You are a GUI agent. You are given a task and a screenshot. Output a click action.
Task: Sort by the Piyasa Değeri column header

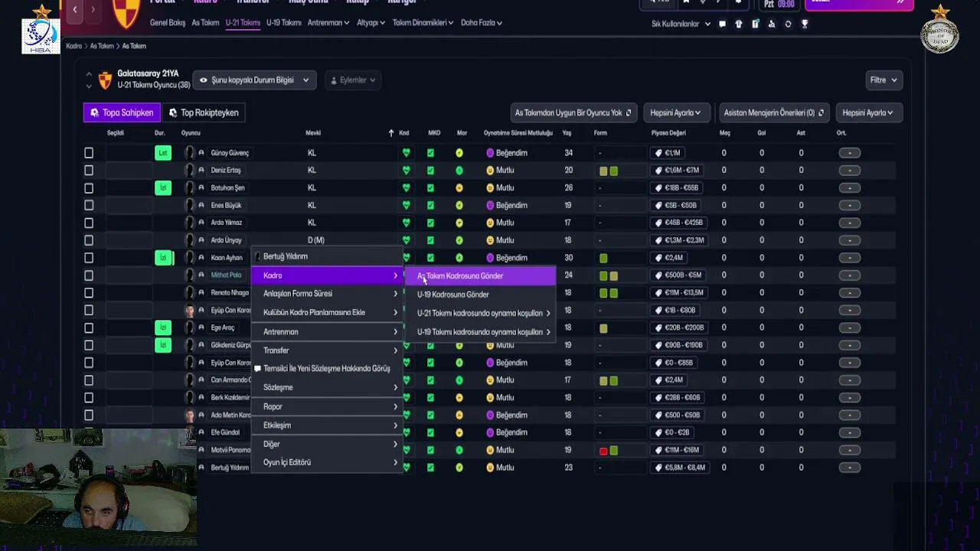click(x=667, y=133)
